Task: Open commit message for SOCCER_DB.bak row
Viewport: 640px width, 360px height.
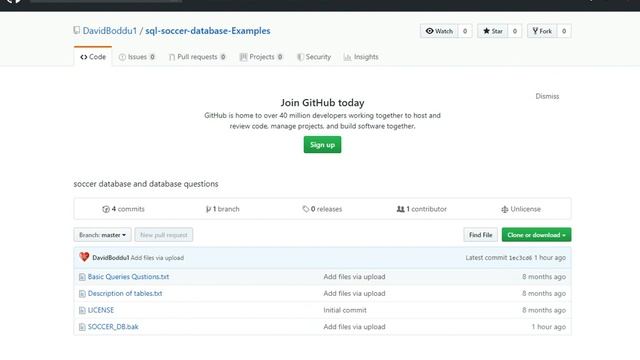Action: 354,327
